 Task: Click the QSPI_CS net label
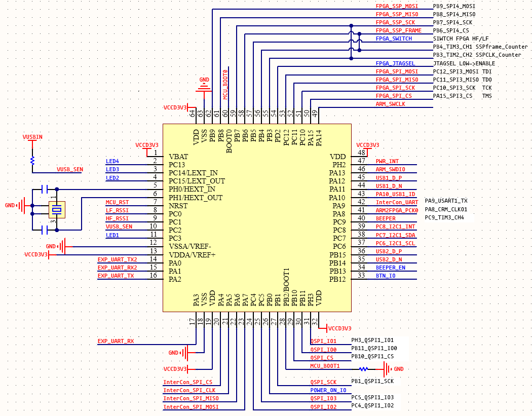pos(322,358)
